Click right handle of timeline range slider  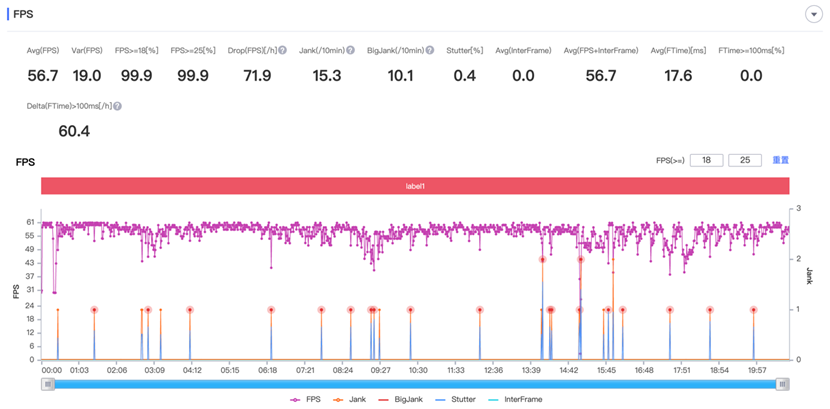[x=783, y=384]
